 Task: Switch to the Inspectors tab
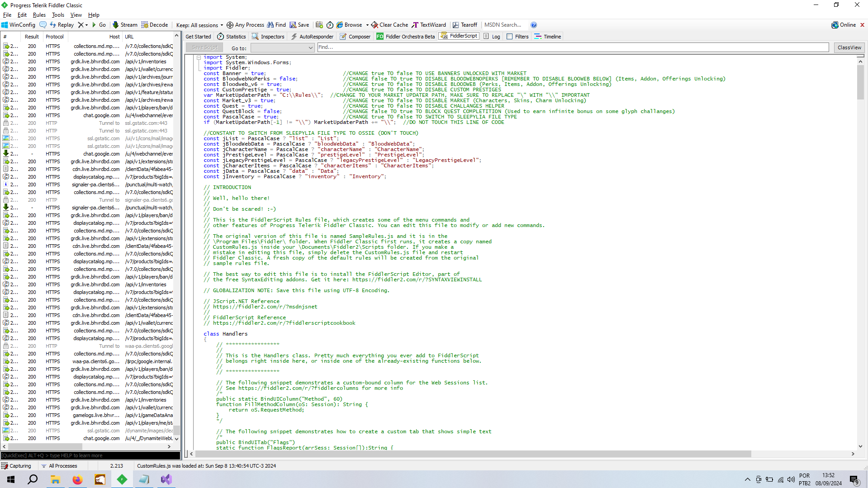point(268,37)
